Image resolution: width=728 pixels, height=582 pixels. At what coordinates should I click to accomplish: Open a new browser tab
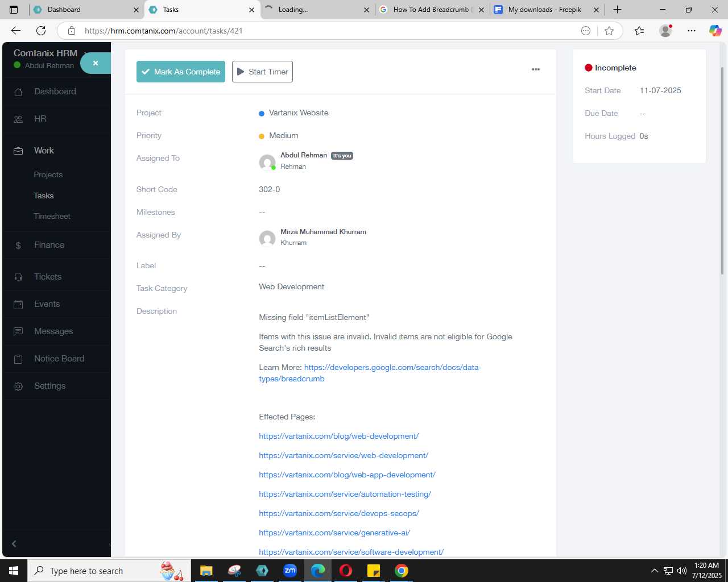(x=617, y=10)
